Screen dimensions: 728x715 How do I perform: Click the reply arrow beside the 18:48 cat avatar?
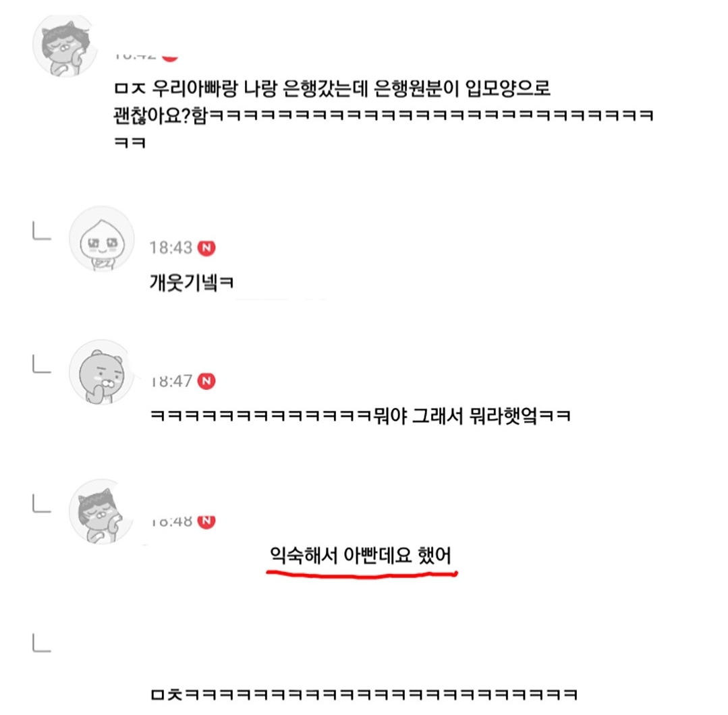tap(42, 504)
